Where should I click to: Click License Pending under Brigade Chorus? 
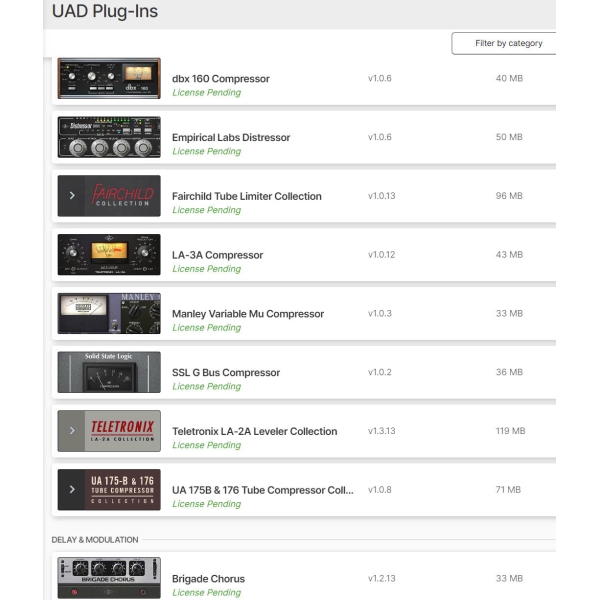tap(207, 592)
